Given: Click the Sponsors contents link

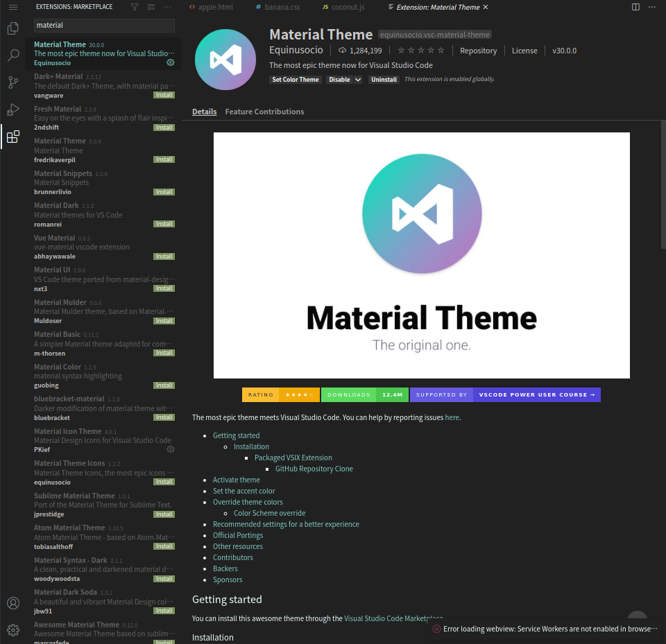Looking at the screenshot, I should 228,580.
